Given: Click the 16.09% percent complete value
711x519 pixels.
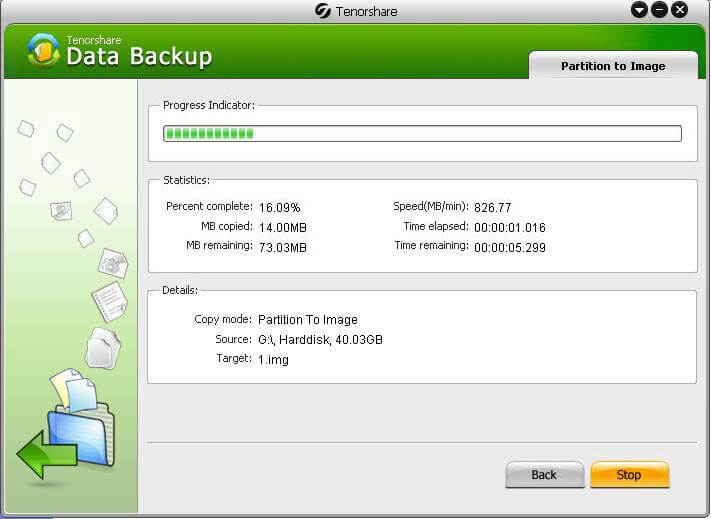Looking at the screenshot, I should pyautogui.click(x=279, y=207).
